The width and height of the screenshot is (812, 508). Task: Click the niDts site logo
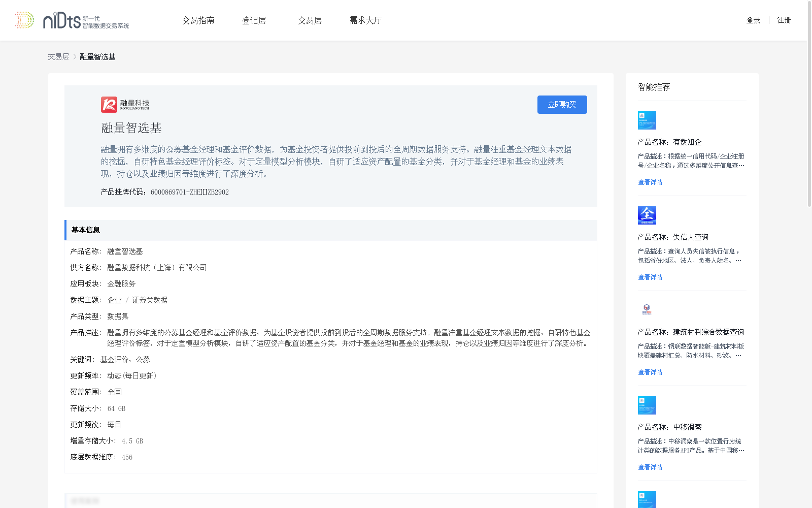click(72, 20)
